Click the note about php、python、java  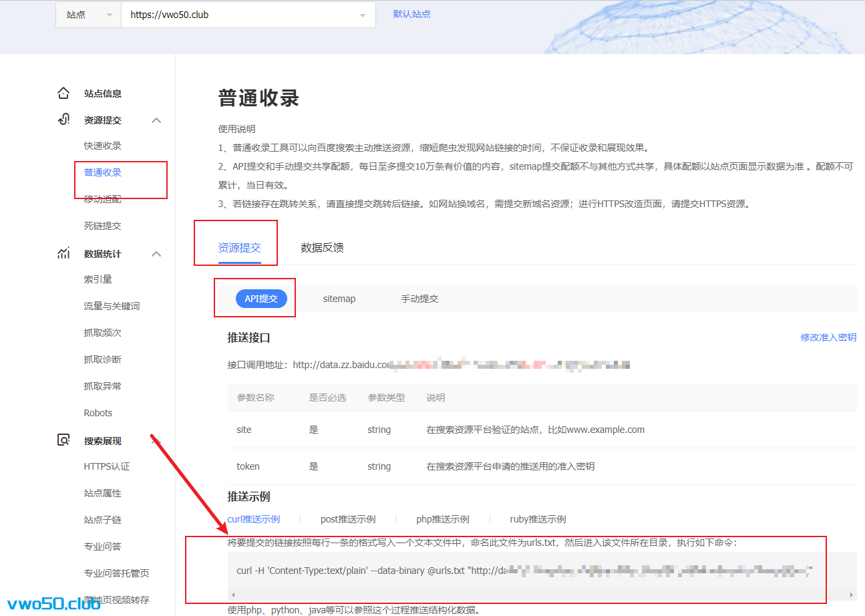tap(354, 610)
